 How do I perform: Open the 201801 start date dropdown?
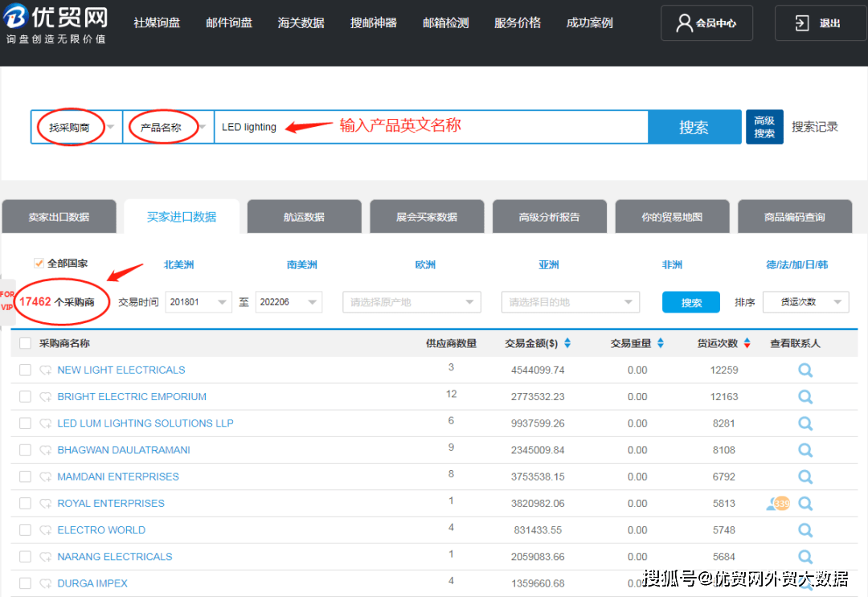pos(198,302)
